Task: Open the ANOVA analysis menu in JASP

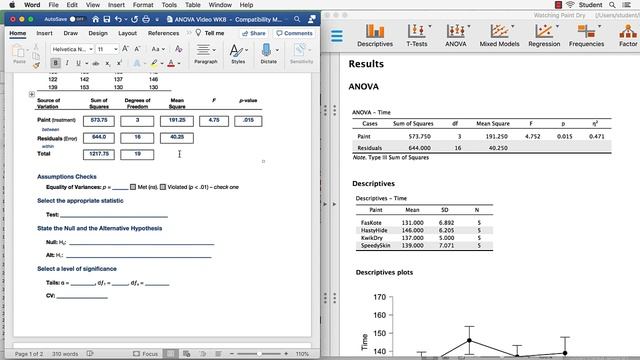Action: (456, 36)
